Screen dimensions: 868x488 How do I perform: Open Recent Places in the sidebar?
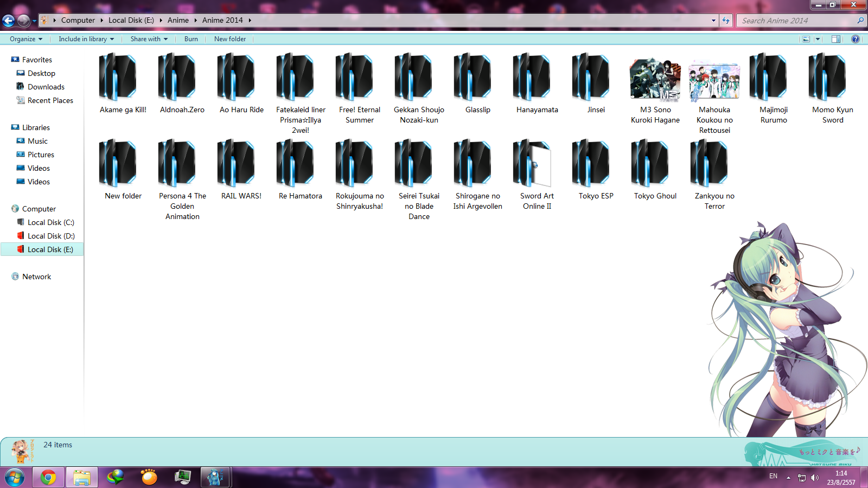click(50, 100)
